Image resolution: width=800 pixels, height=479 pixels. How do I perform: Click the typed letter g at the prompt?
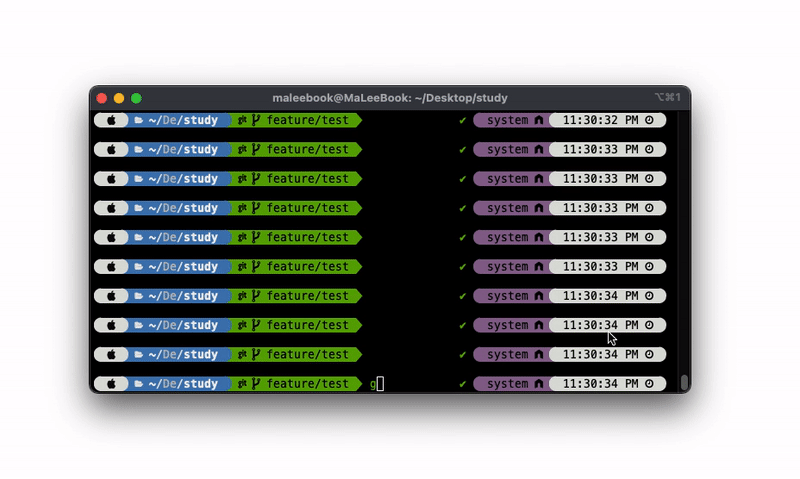(x=373, y=385)
